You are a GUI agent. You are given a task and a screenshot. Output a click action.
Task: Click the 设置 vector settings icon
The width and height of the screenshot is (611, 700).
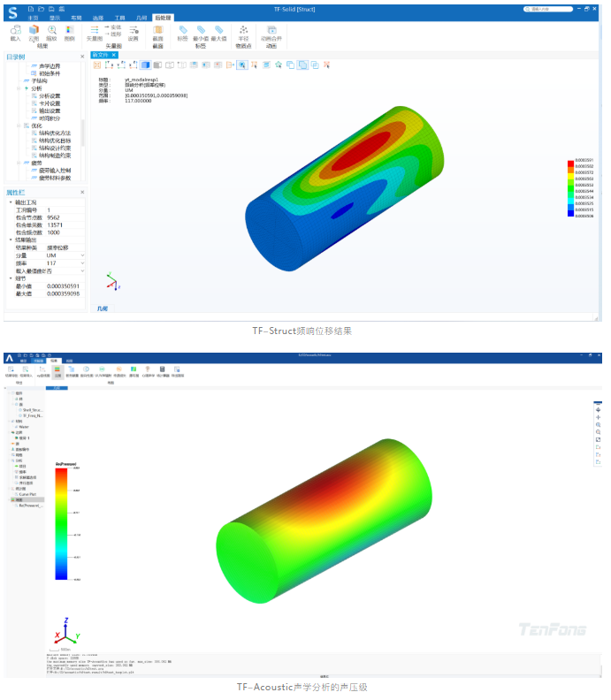134,30
